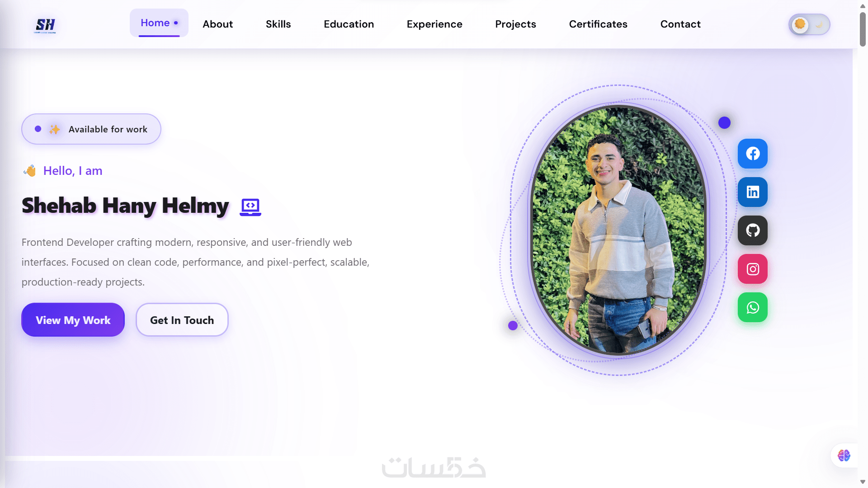Jump to the Experience section

[x=434, y=24]
